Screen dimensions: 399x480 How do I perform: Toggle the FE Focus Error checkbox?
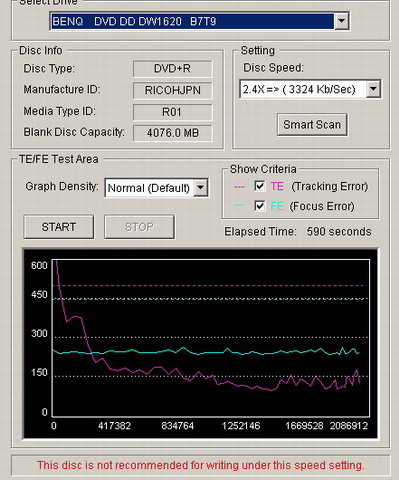(259, 206)
